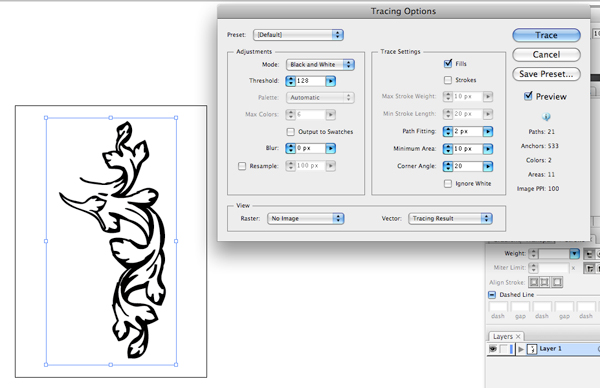Cancel the Tracing Options dialog
The height and width of the screenshot is (388, 600).
pyautogui.click(x=546, y=55)
